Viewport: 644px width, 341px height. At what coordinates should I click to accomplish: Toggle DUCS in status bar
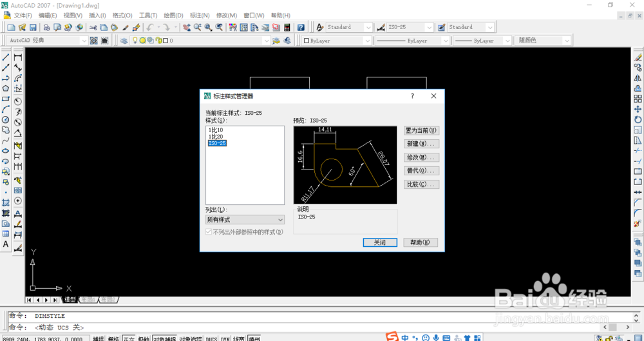(211, 338)
